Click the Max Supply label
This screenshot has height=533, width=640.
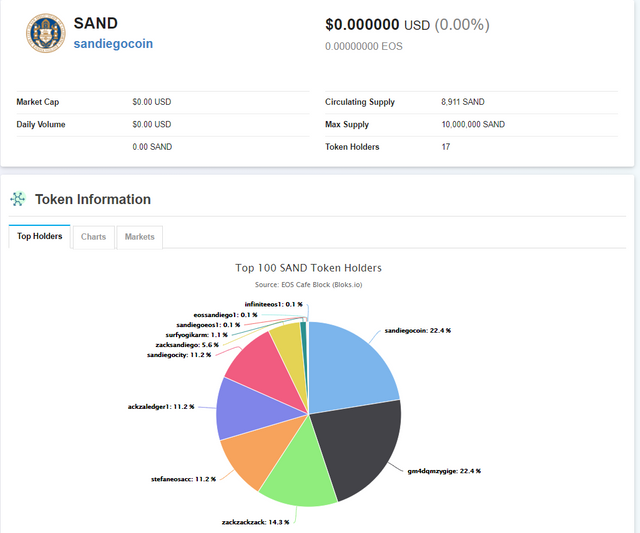point(347,124)
